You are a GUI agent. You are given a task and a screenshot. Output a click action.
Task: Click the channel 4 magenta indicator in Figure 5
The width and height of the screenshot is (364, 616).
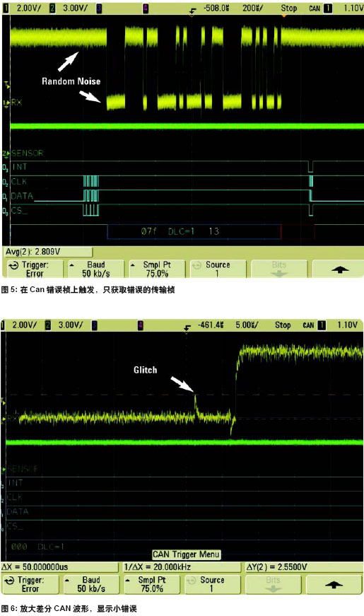146,8
